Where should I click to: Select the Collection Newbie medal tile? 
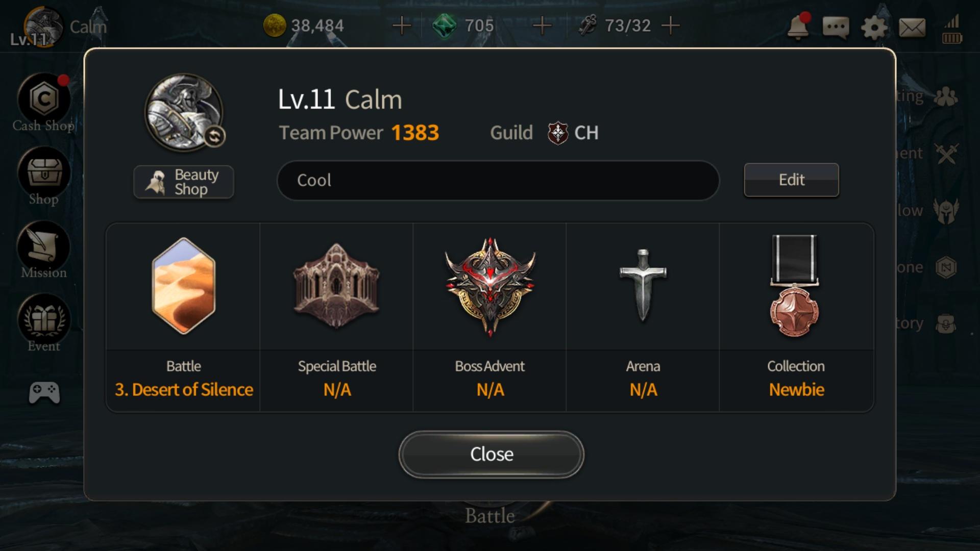pyautogui.click(x=796, y=317)
